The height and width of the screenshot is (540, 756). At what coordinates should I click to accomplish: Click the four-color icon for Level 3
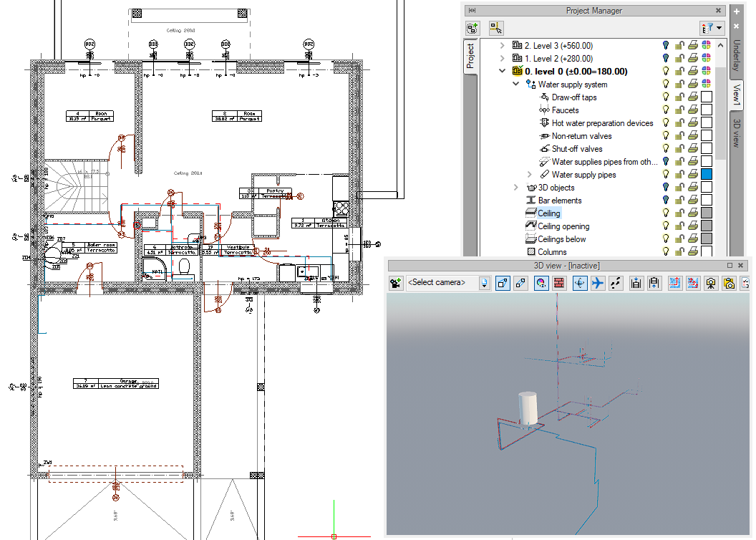pos(707,45)
